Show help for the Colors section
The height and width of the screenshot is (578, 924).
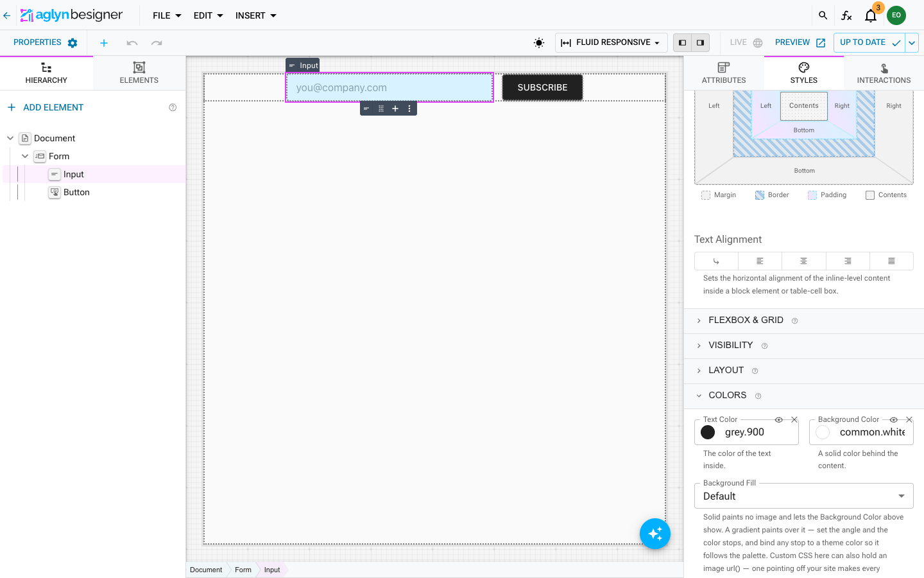758,396
